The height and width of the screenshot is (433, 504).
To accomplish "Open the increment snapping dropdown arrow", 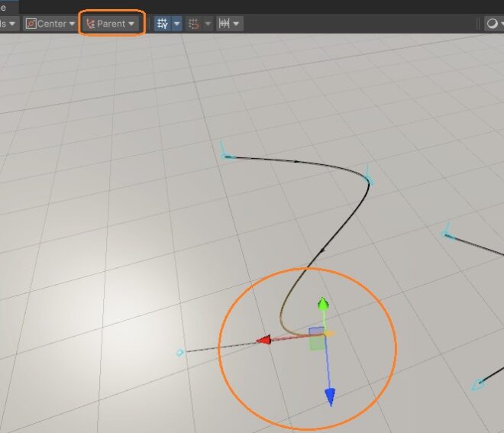I will (236, 24).
